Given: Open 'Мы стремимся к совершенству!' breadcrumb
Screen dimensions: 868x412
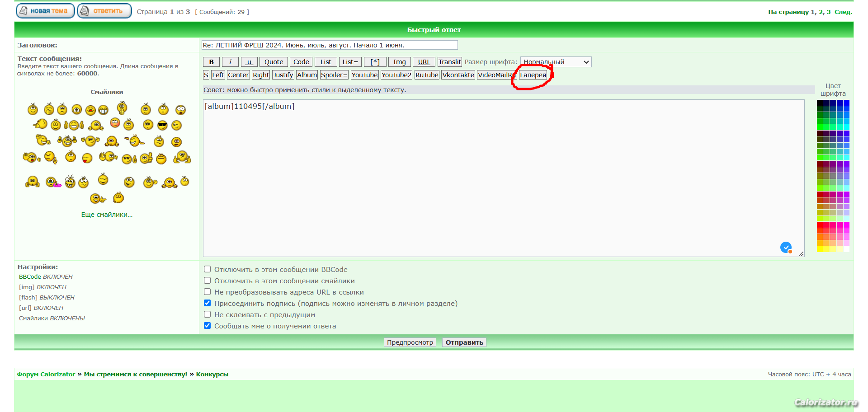Looking at the screenshot, I should coord(136,374).
